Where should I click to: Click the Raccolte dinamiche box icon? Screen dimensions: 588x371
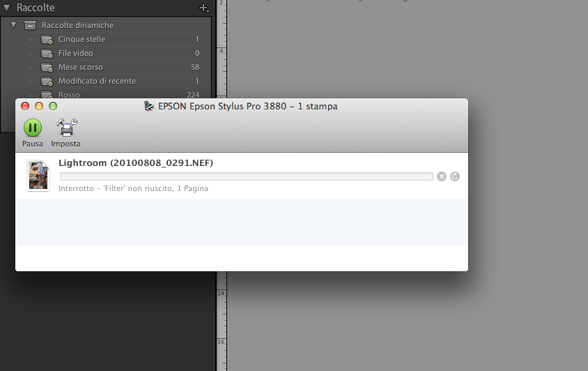pyautogui.click(x=31, y=25)
